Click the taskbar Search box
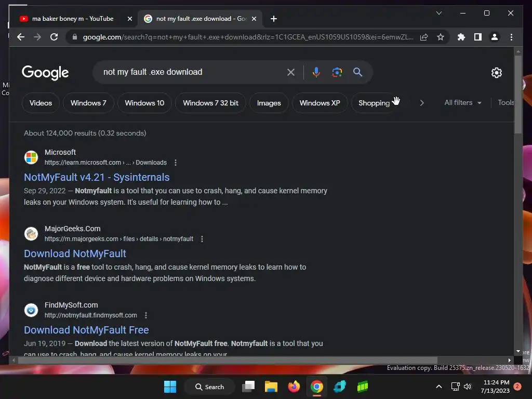 (x=209, y=387)
